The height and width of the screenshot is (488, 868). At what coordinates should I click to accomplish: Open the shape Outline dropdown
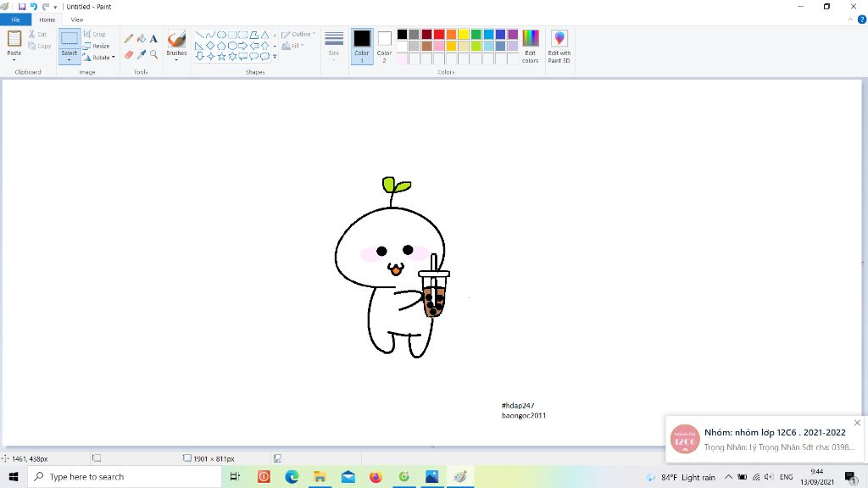click(x=298, y=34)
